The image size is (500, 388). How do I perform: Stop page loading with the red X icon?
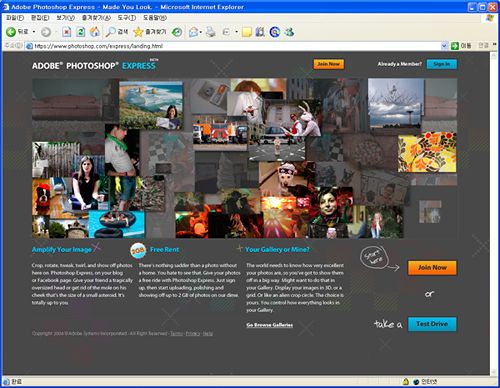pos(67,32)
